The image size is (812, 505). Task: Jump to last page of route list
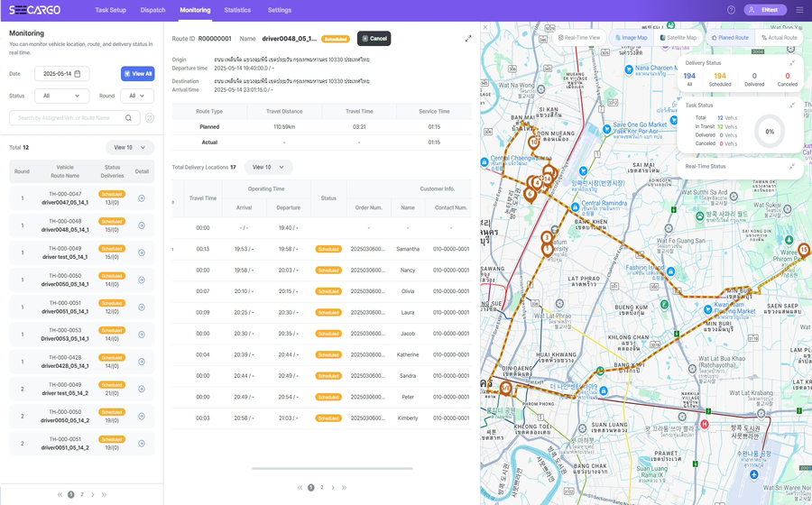104,495
